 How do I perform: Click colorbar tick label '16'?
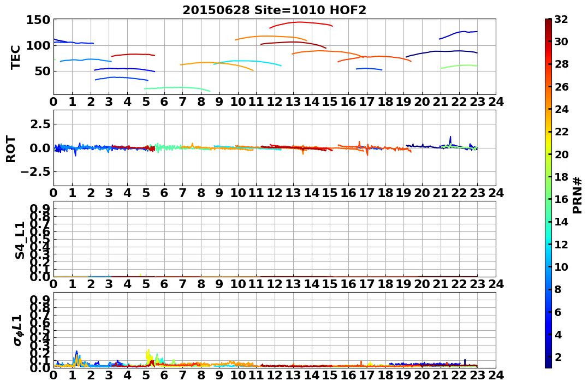coord(561,199)
